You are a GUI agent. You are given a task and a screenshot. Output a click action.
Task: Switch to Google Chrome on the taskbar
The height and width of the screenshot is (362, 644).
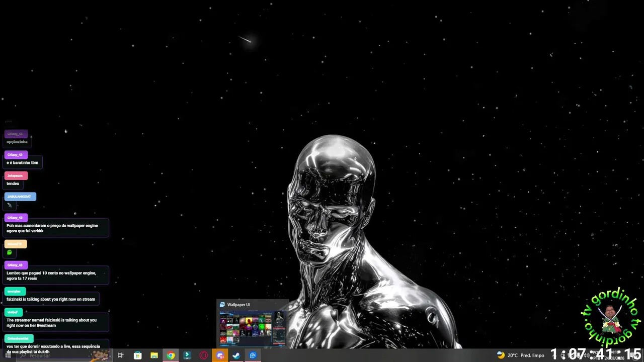point(171,355)
